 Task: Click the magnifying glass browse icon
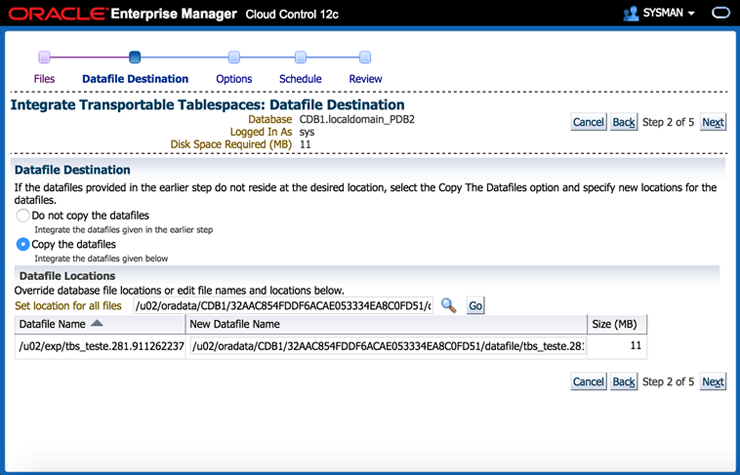(x=448, y=305)
